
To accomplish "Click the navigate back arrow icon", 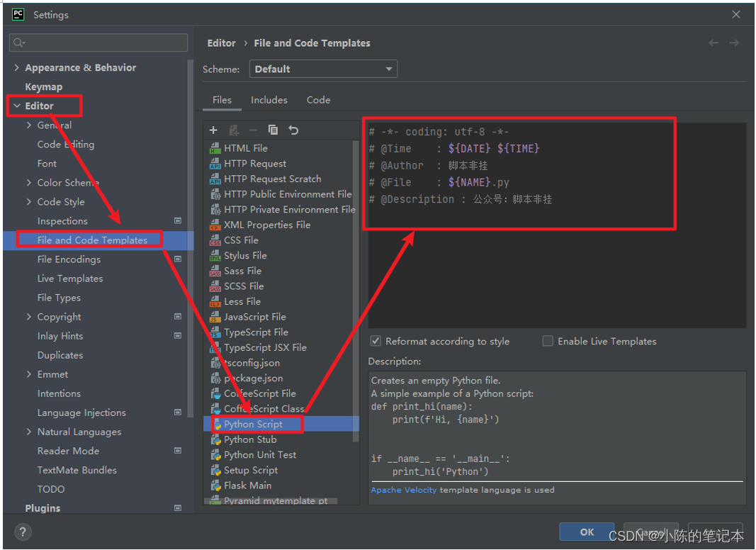I will point(713,43).
